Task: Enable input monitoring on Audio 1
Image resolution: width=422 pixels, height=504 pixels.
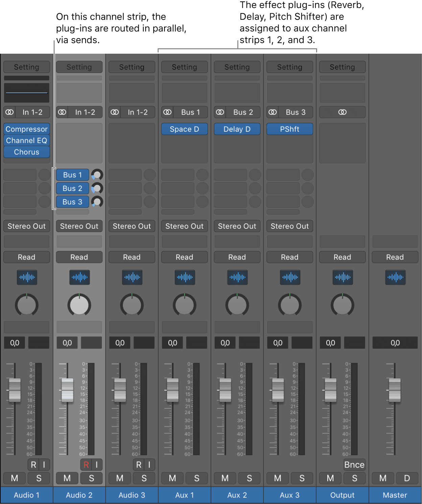Action: click(44, 465)
